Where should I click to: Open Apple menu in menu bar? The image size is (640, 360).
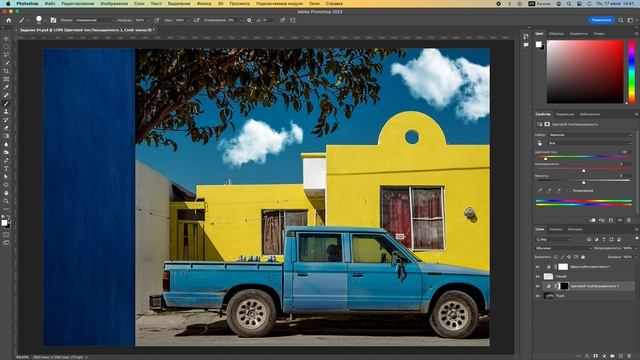pos(8,3)
